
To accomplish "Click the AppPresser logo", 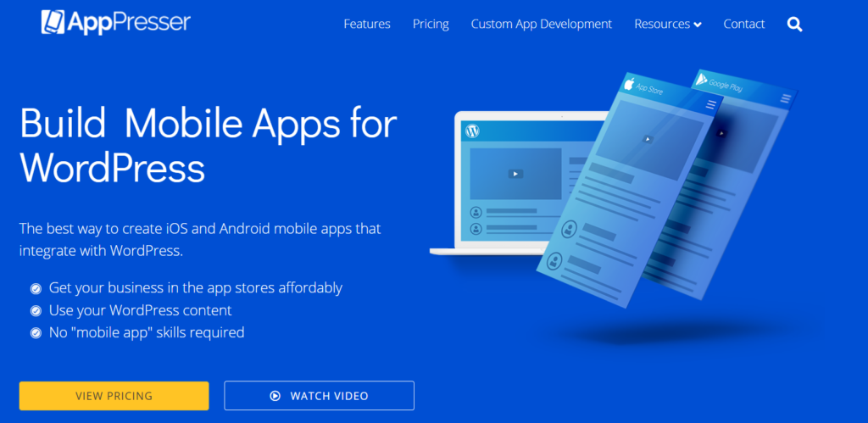I will point(116,22).
